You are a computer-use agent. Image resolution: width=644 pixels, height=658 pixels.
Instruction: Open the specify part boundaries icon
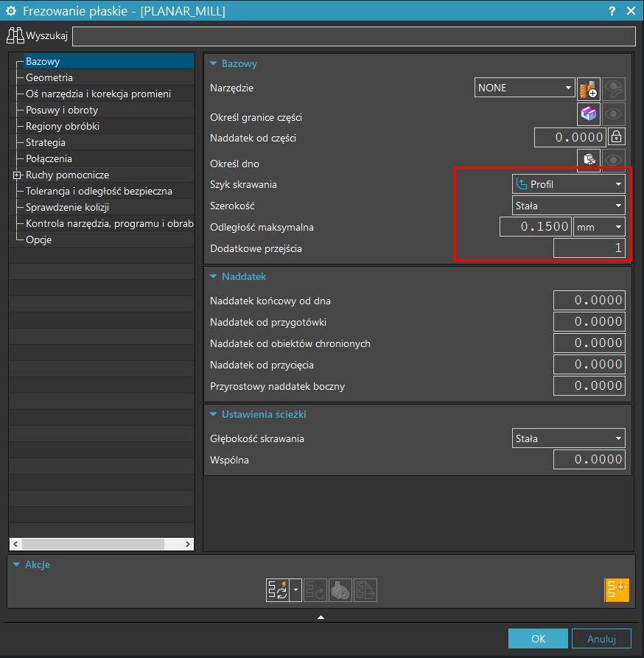588,114
